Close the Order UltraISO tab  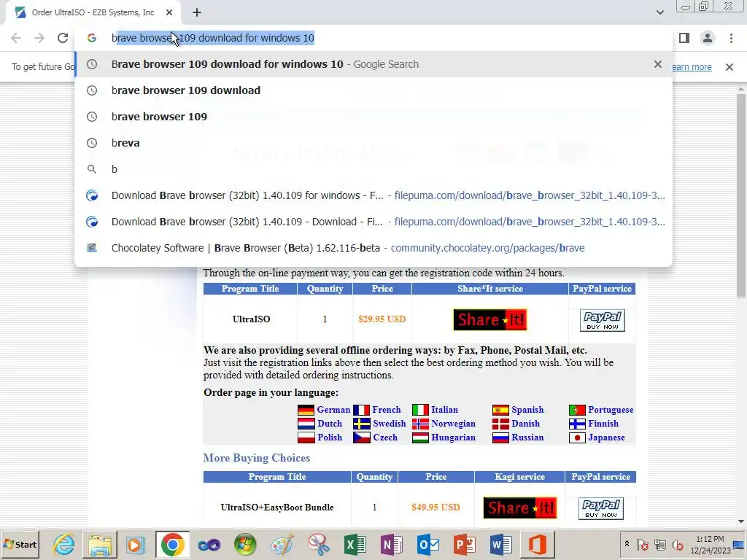[169, 12]
